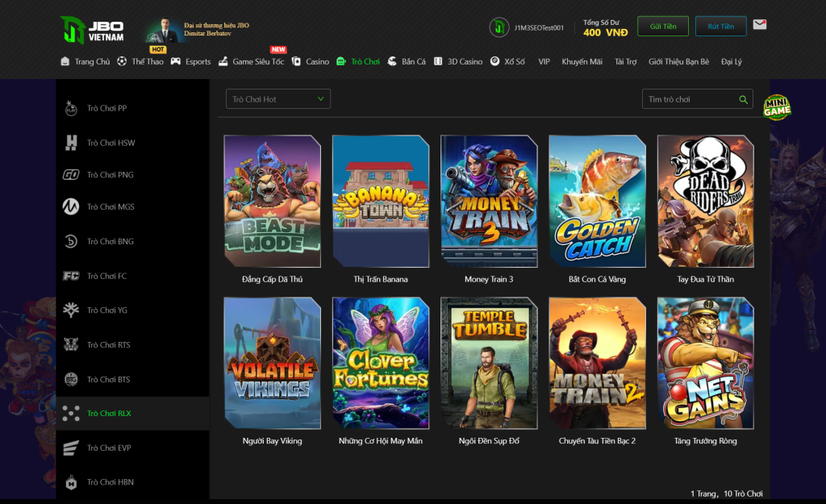Click the icon beside Game Siêu Tốc
The image size is (826, 504).
(223, 61)
